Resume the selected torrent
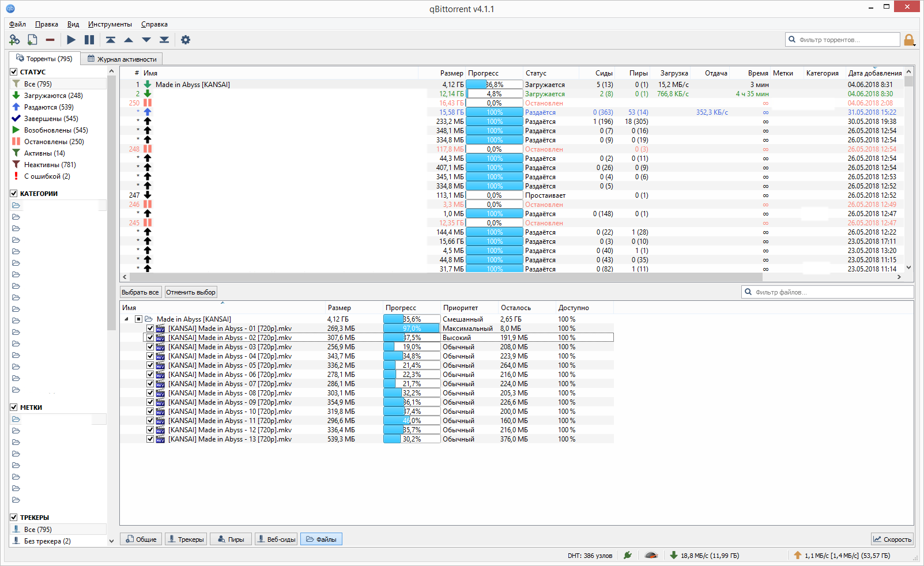 tap(71, 39)
